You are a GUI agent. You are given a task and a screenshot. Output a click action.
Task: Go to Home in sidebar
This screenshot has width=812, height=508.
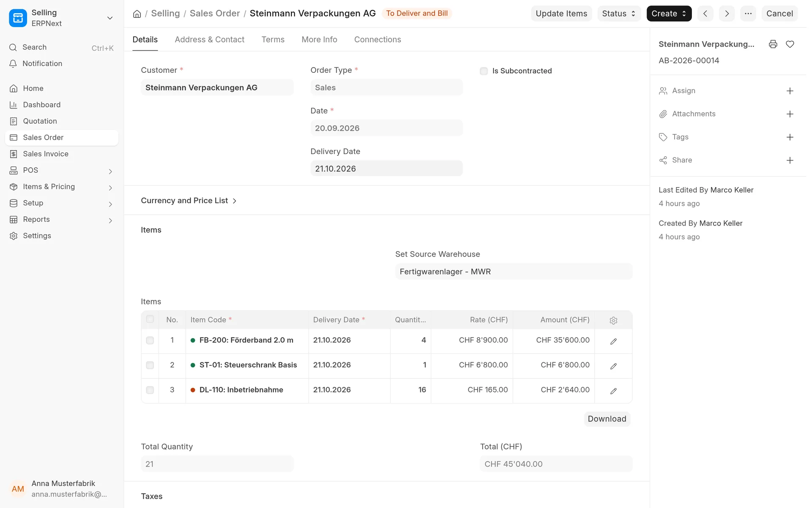coord(62,89)
